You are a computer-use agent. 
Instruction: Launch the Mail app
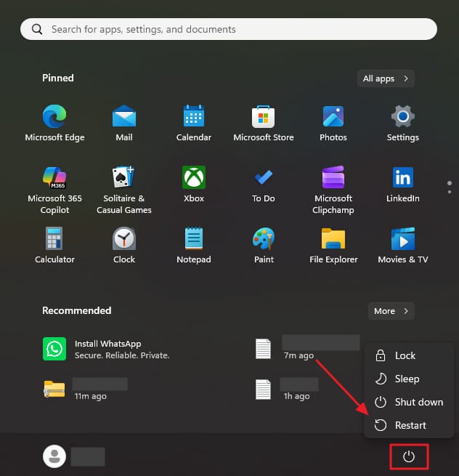point(124,124)
